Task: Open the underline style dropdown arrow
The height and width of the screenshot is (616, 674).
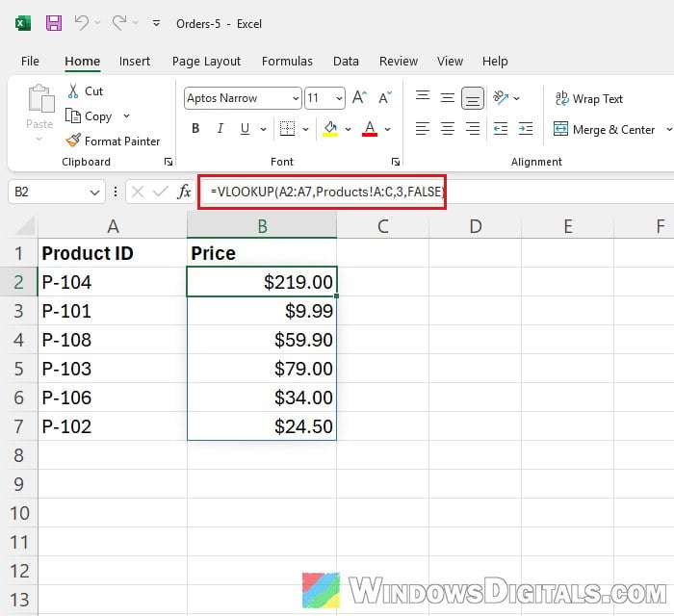Action: pos(263,129)
